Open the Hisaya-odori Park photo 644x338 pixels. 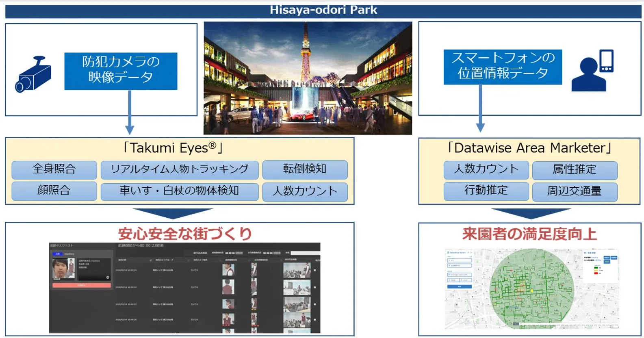[308, 78]
